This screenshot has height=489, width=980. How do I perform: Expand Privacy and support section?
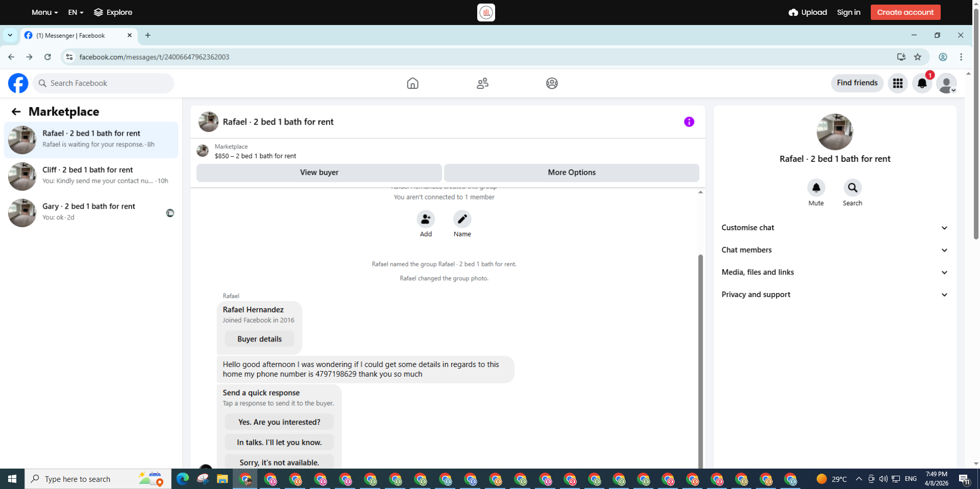[x=835, y=295]
